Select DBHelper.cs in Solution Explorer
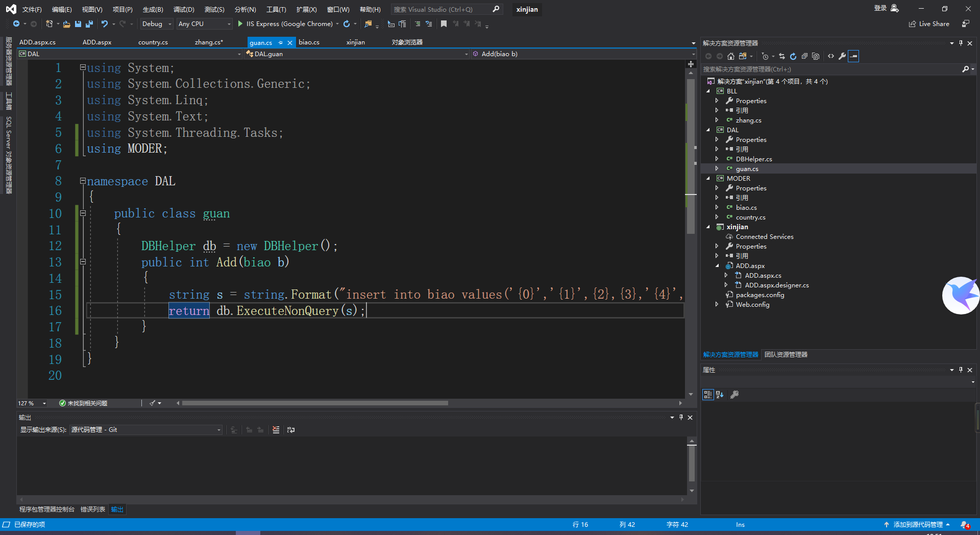The image size is (980, 535). (x=754, y=159)
